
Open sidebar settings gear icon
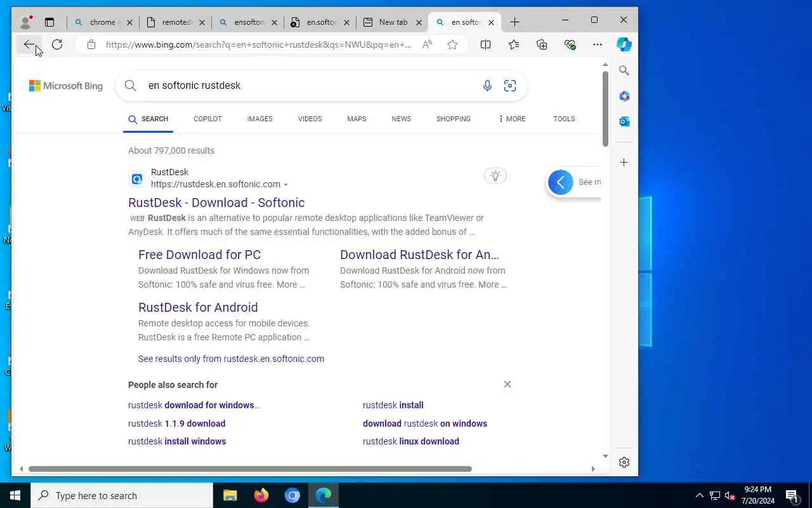(x=624, y=462)
